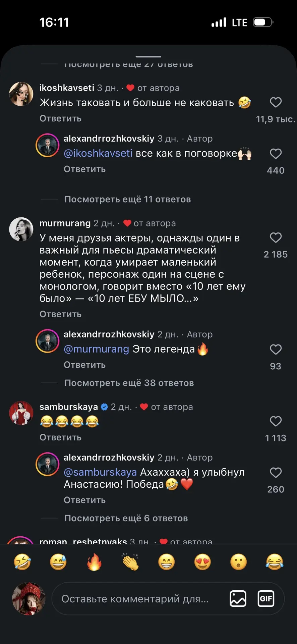297x644 pixels.
Task: Like ikoshkavseti's comment with heart icon
Action: [276, 102]
